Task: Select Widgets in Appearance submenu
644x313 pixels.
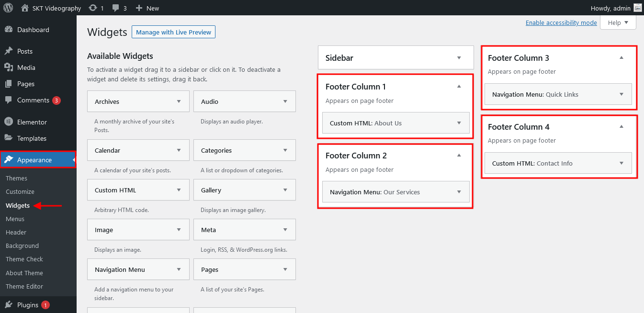Action: [x=18, y=205]
